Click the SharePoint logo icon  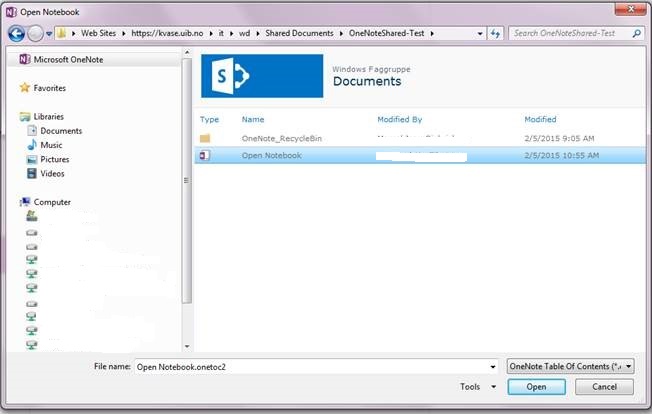tap(261, 75)
